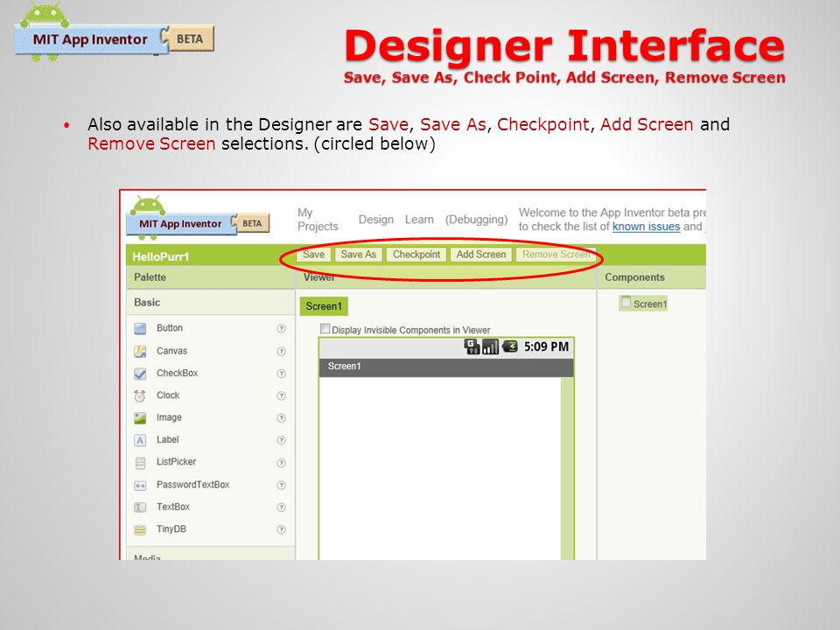The width and height of the screenshot is (840, 630).
Task: Select the TinyDB component icon
Action: coord(140,530)
